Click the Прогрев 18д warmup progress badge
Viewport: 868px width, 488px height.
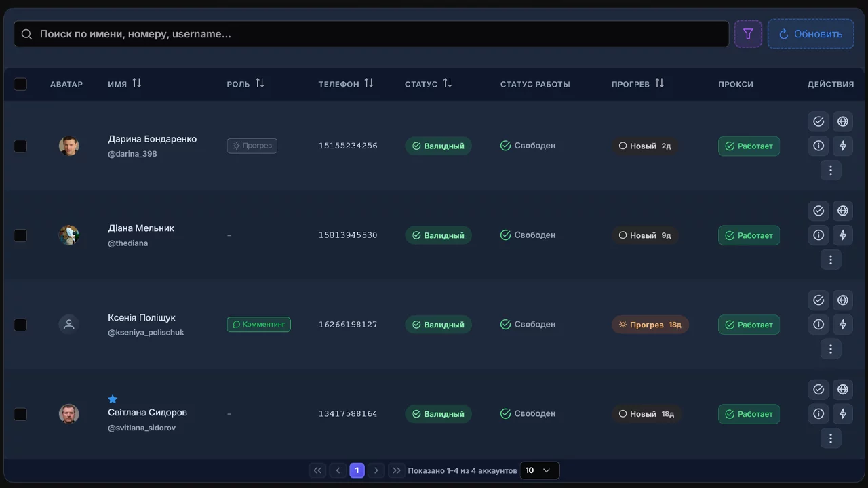pos(650,325)
